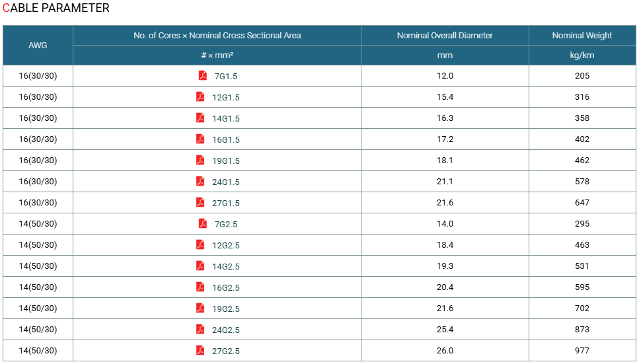Open the 16G2.5 datasheet link
The image size is (639, 364).
coord(226,288)
